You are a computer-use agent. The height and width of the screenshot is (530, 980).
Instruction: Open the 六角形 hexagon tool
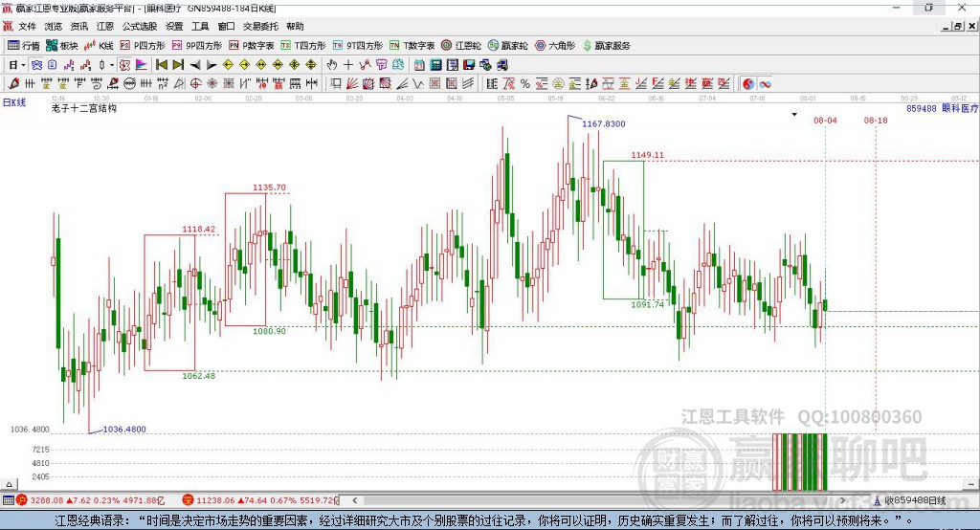555,46
